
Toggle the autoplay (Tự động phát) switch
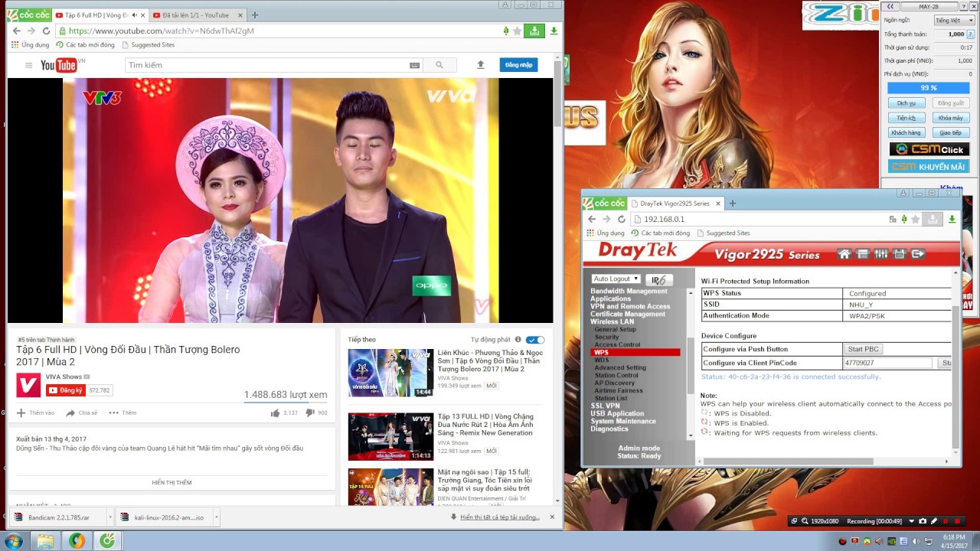[x=535, y=340]
